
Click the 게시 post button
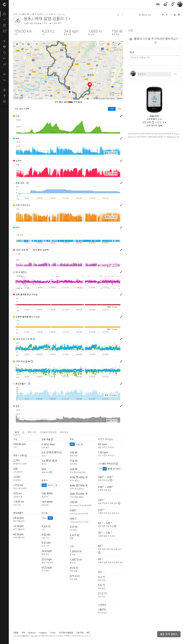[x=175, y=74]
